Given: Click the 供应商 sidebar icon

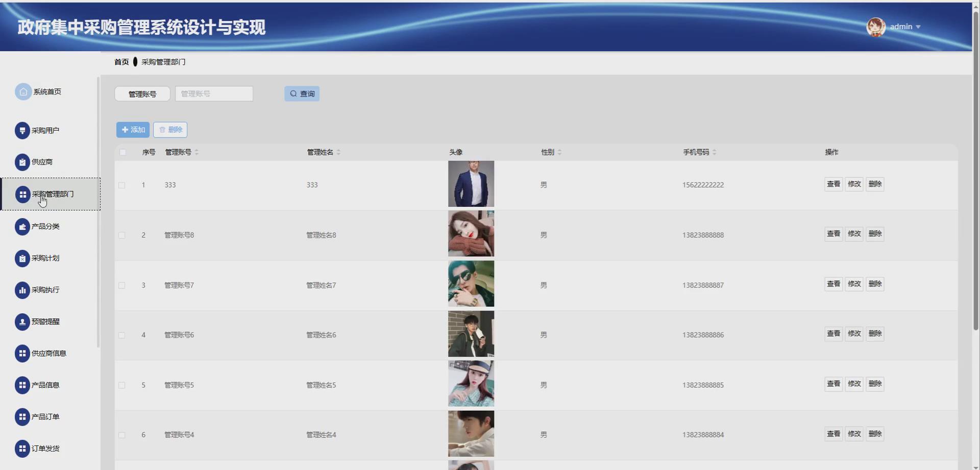Looking at the screenshot, I should click(22, 162).
